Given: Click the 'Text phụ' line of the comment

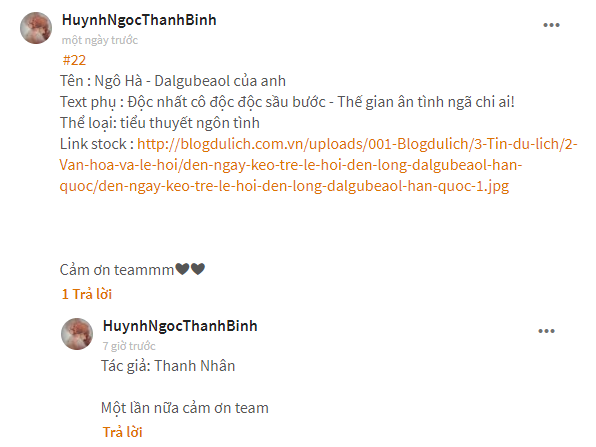Looking at the screenshot, I should click(287, 102).
